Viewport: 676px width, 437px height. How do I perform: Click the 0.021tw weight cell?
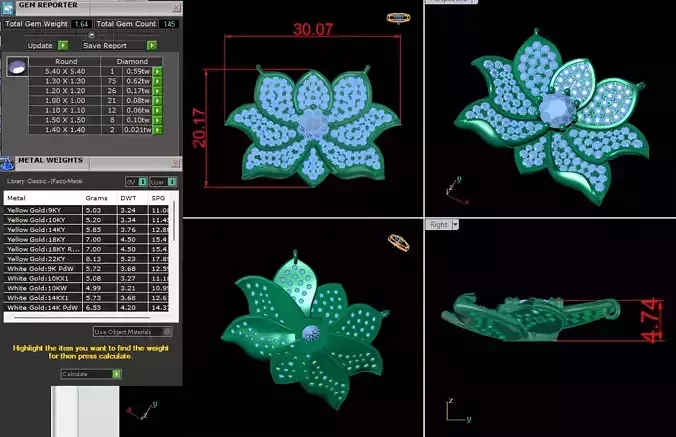(138, 130)
